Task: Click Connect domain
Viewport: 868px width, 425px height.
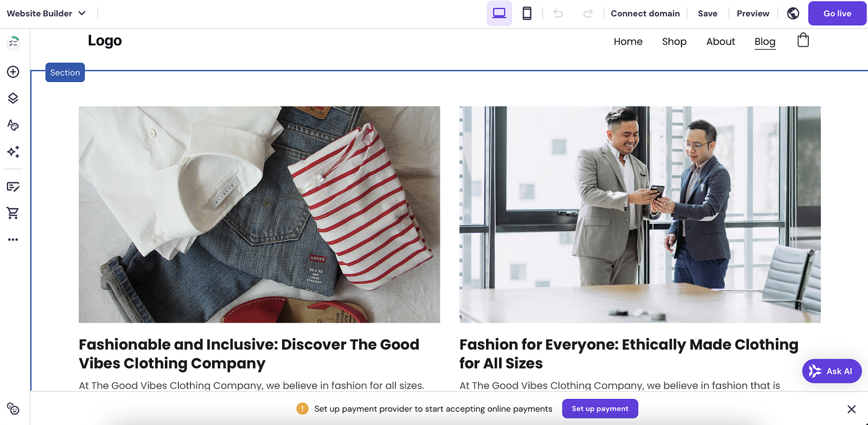Action: pyautogui.click(x=645, y=14)
